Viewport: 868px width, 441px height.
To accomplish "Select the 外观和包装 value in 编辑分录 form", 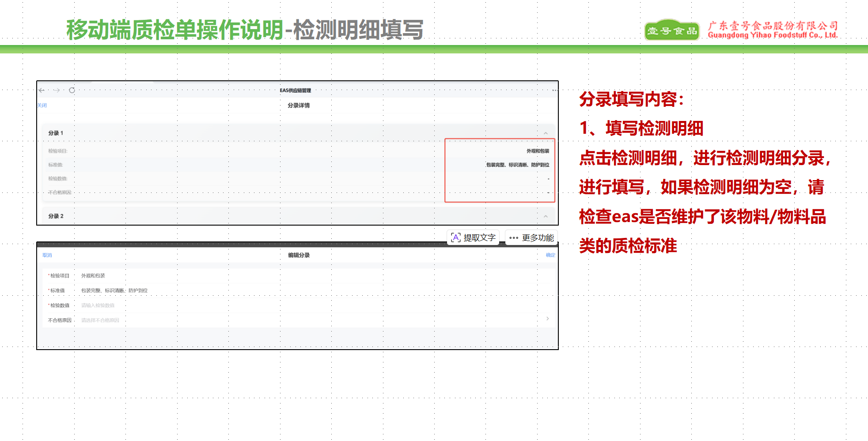I will coord(93,276).
